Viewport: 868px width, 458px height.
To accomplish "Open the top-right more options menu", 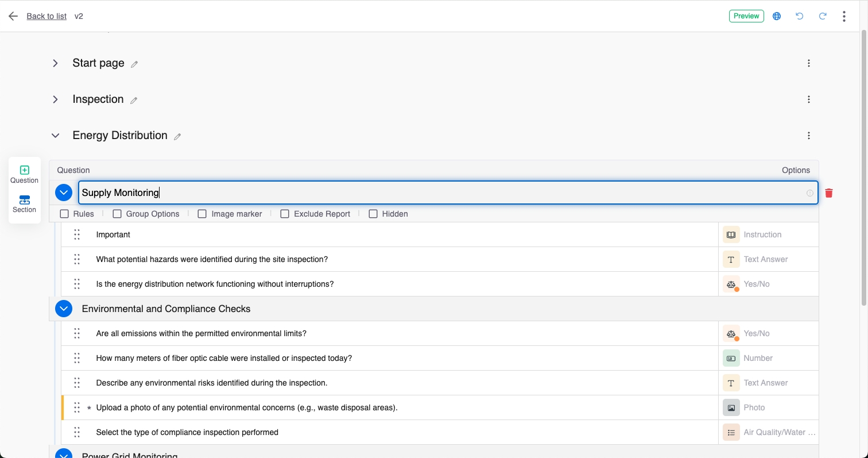I will point(844,16).
